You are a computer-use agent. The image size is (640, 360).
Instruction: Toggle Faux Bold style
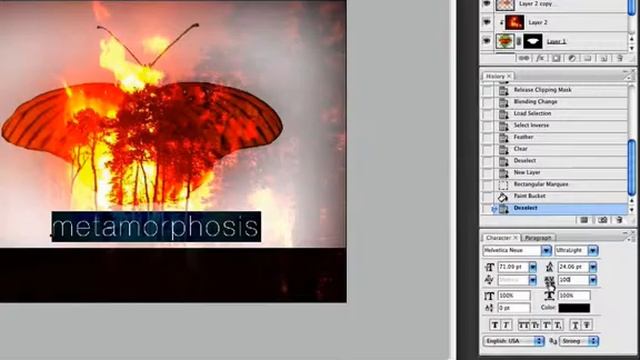coord(495,325)
